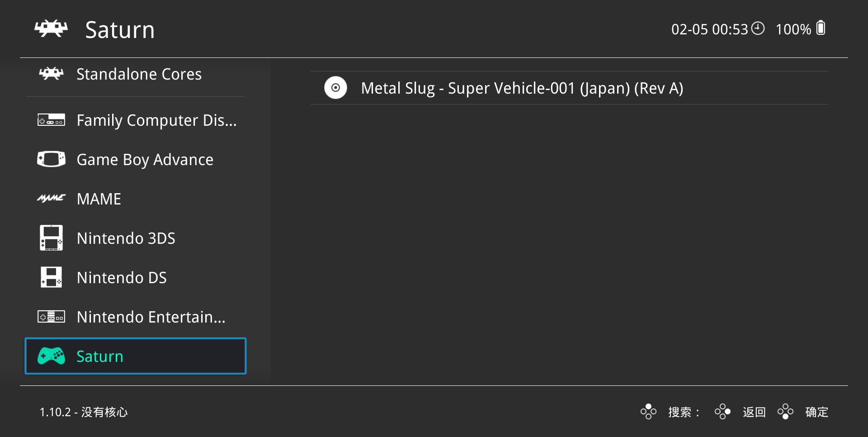Click the Nintendo DS handheld icon
The width and height of the screenshot is (868, 437).
coord(51,277)
